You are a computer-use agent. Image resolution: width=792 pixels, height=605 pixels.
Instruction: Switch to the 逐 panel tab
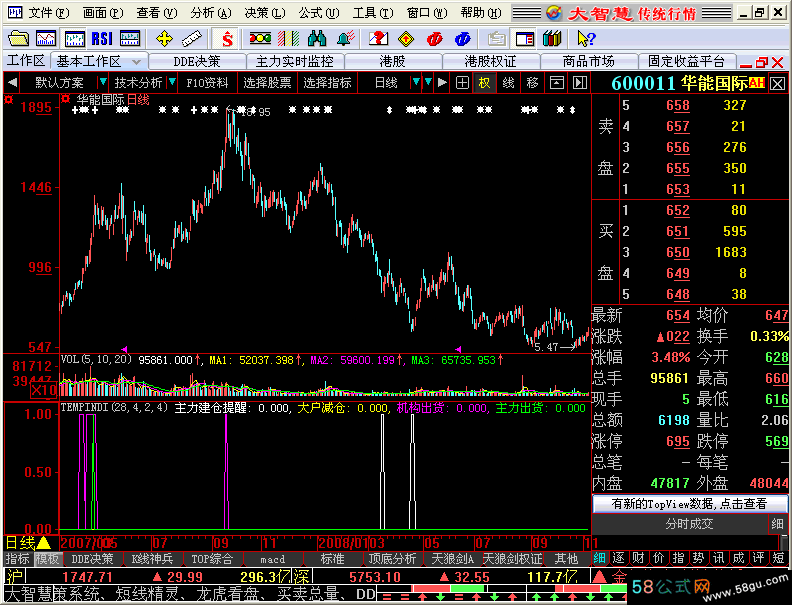[618, 558]
